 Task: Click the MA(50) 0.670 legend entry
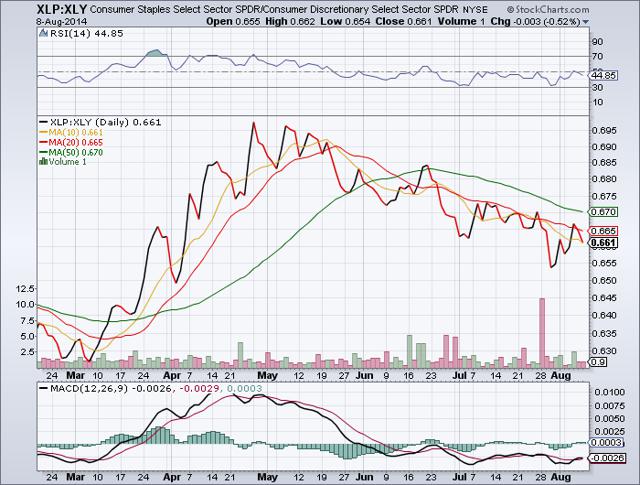tap(76, 152)
